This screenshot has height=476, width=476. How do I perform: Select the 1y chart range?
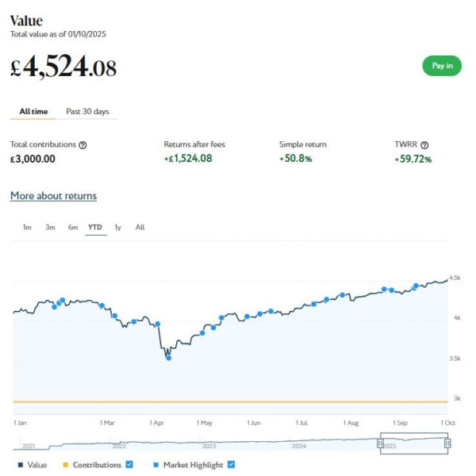[117, 228]
